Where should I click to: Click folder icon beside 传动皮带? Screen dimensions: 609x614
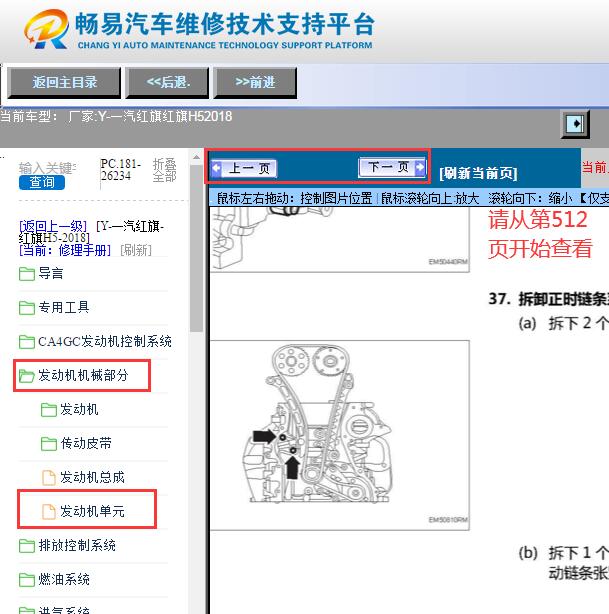click(x=49, y=444)
